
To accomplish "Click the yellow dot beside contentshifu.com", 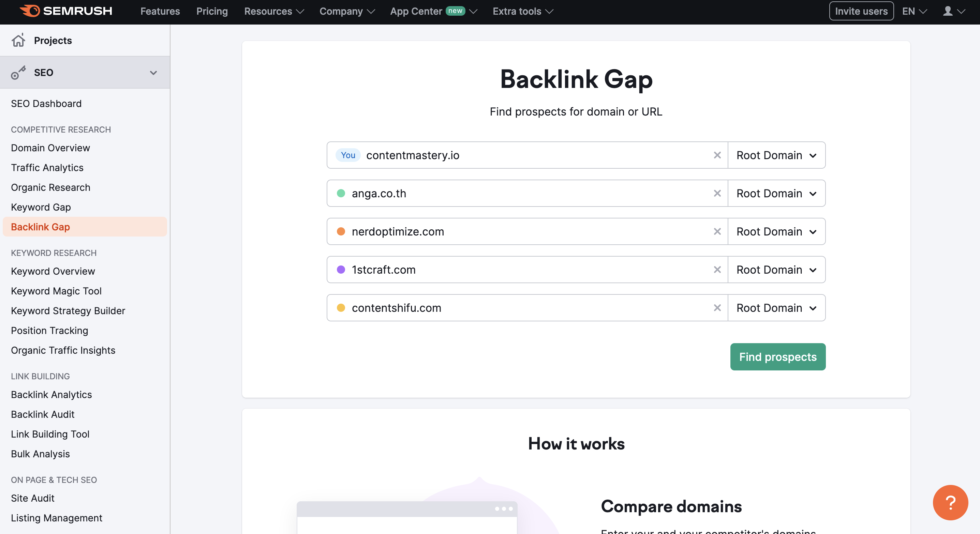I will point(341,308).
